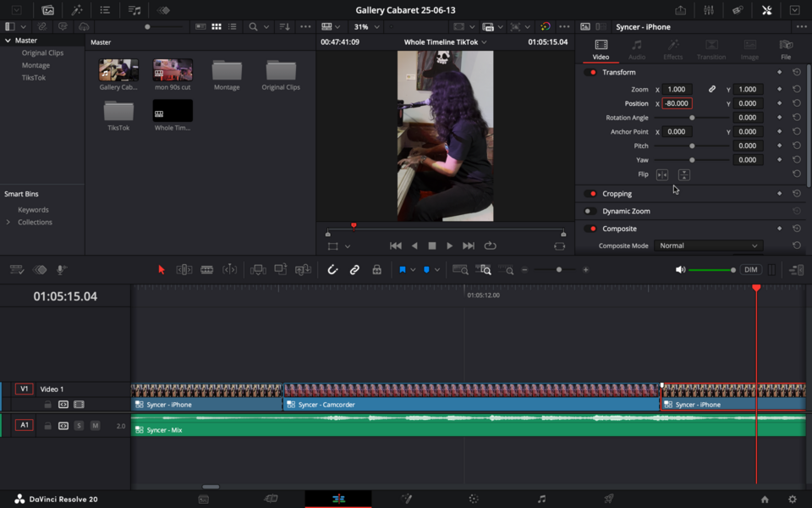Switch to the Video inspector tab
812x508 pixels.
tap(601, 50)
